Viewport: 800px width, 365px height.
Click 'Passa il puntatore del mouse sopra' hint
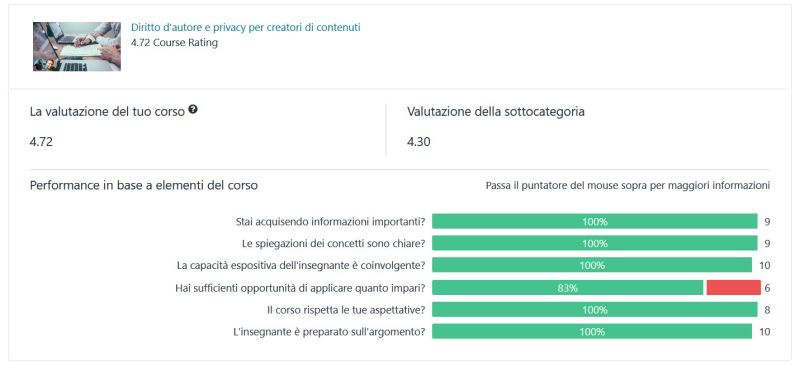pos(628,186)
